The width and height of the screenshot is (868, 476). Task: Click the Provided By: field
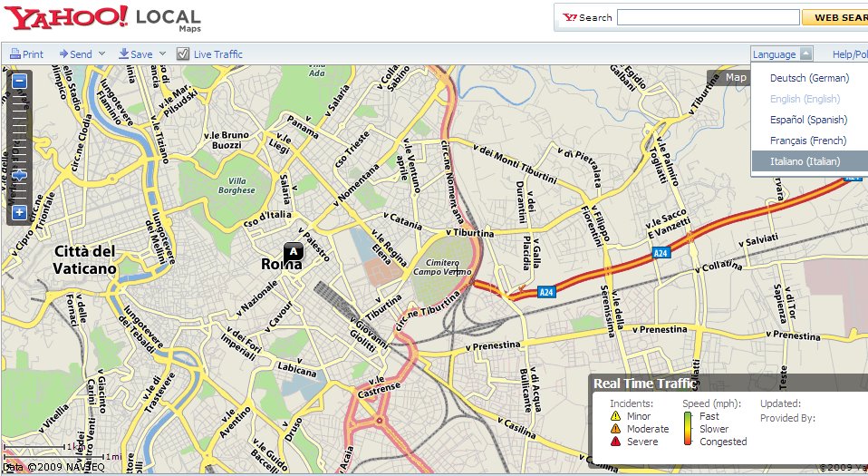[787, 418]
